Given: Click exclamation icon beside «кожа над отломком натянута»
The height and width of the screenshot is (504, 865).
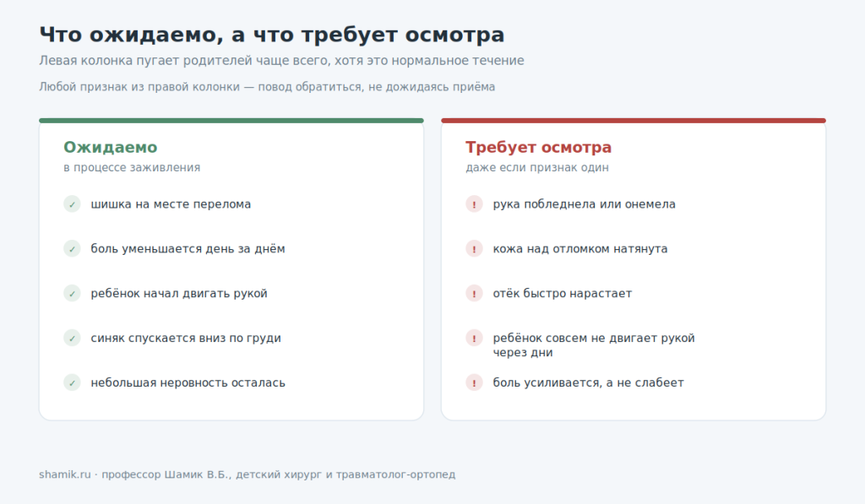Looking at the screenshot, I should [x=474, y=249].
